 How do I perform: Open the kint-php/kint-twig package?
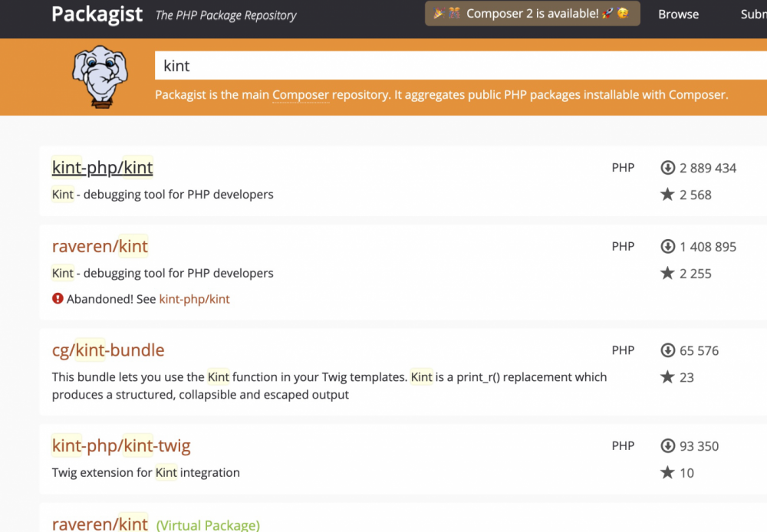[x=121, y=445]
